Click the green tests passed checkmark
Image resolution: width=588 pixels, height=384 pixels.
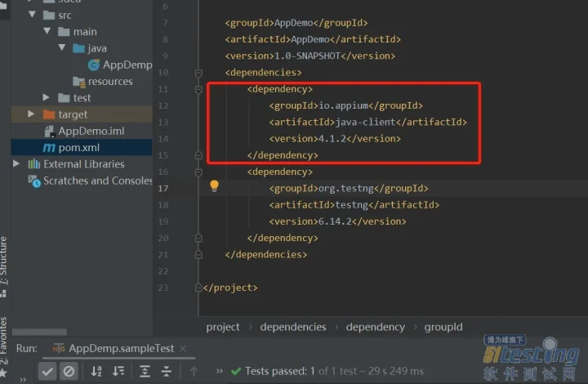point(236,371)
